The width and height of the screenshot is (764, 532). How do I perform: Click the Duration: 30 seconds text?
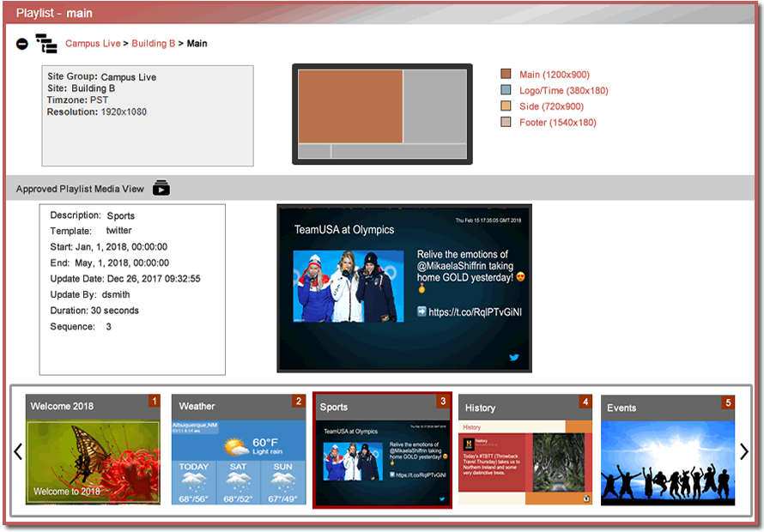[94, 311]
